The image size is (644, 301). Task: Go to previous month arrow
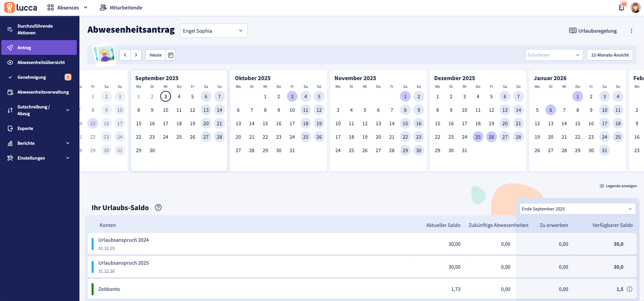tap(125, 55)
